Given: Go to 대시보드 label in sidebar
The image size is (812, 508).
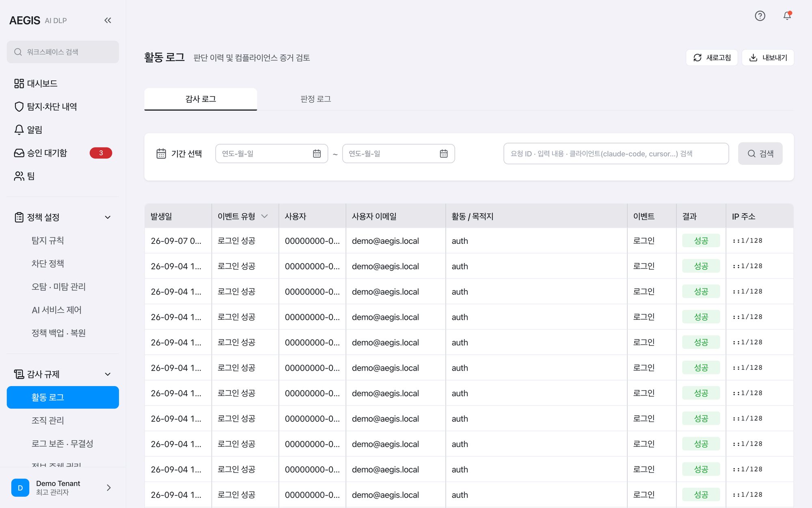Looking at the screenshot, I should click(42, 83).
